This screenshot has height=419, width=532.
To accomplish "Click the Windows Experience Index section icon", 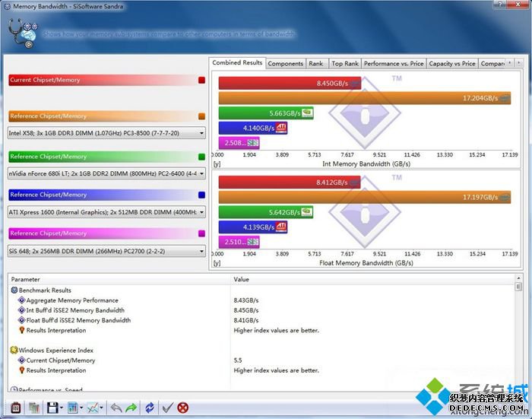I will (14, 350).
